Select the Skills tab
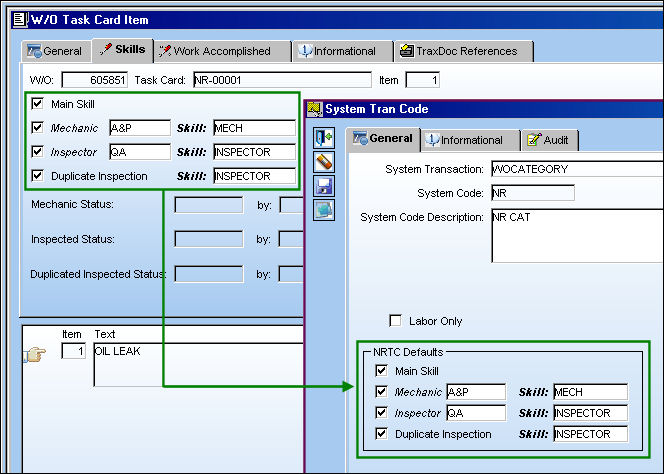The image size is (664, 474). 122,50
